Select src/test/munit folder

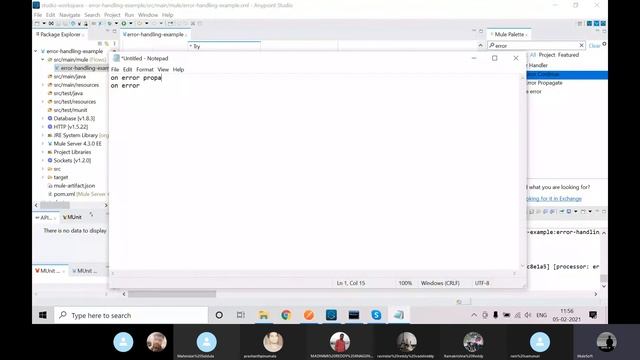coord(70,110)
